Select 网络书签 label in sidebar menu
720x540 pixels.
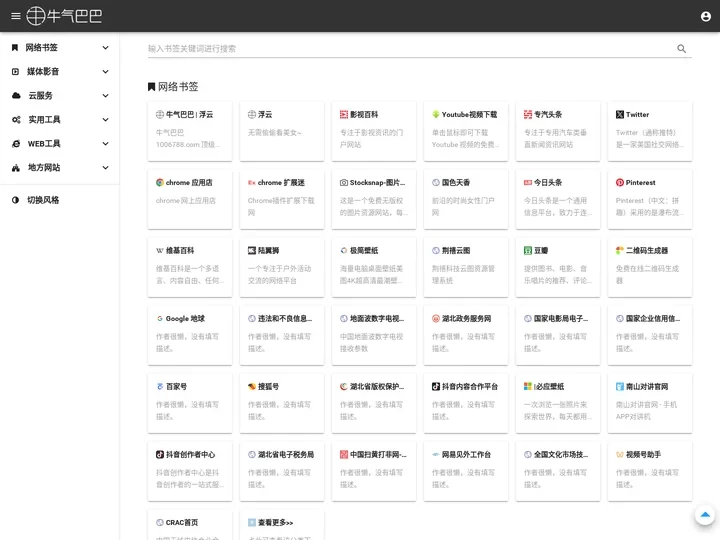coord(41,47)
